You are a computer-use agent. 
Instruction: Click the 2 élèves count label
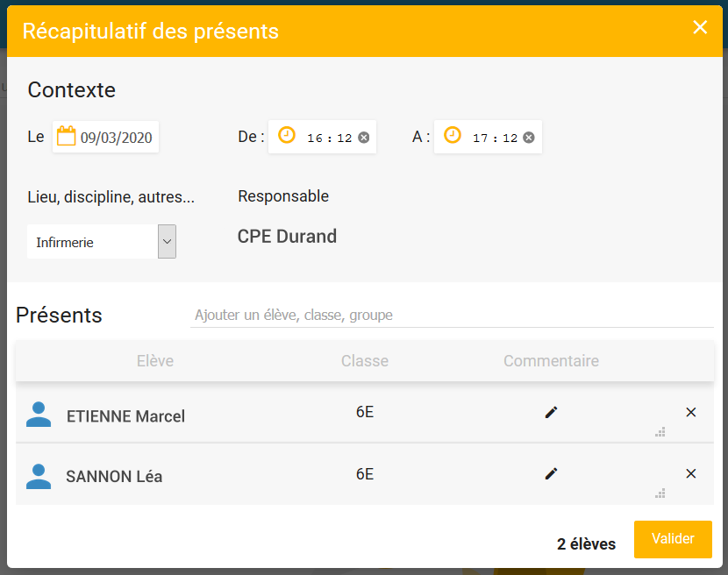587,544
